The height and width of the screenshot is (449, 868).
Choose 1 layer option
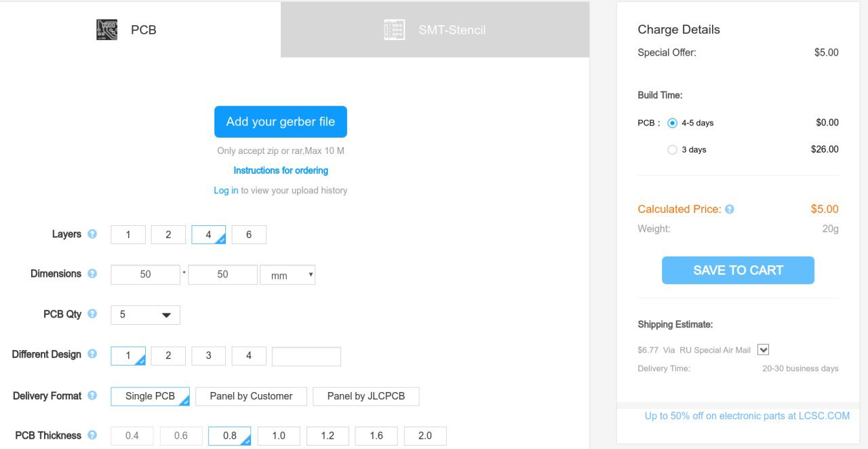coord(127,235)
